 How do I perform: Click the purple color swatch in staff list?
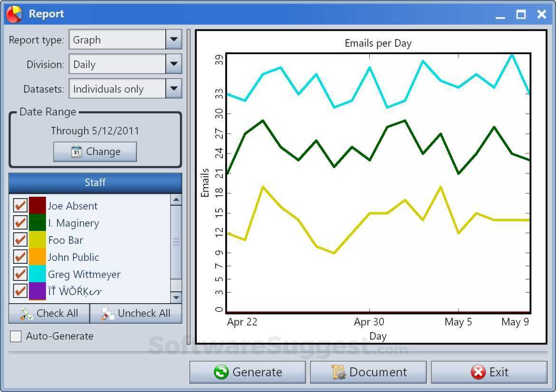[37, 291]
